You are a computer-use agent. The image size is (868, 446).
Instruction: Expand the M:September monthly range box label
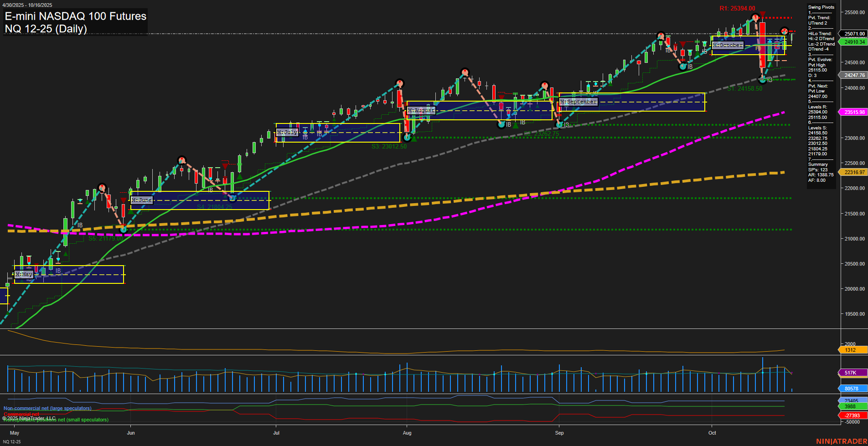pyautogui.click(x=579, y=102)
